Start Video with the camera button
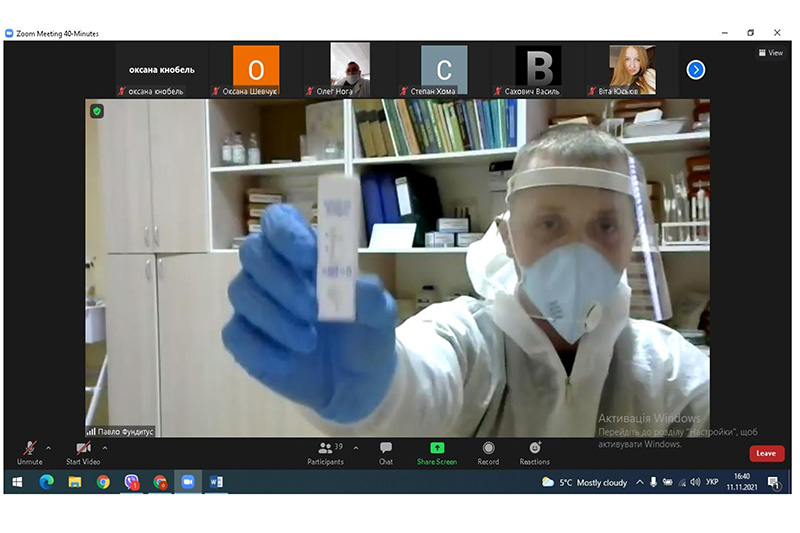Image resolution: width=800 pixels, height=533 pixels. pos(83,450)
